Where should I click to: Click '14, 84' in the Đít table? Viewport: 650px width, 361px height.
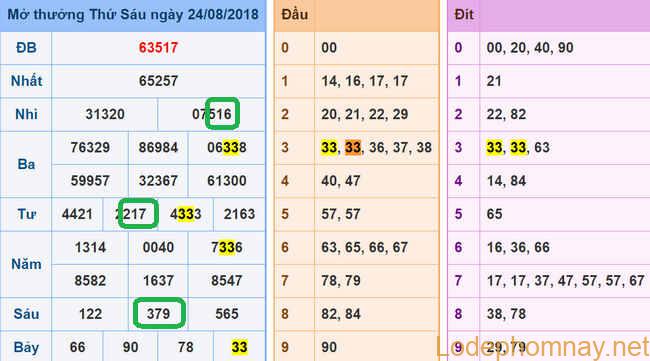[x=506, y=181]
